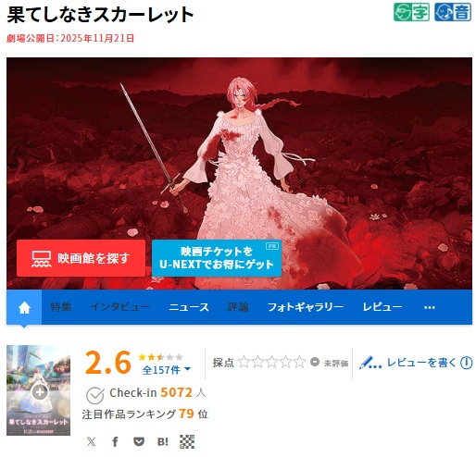Open the home icon tab
The width and height of the screenshot is (476, 457).
click(x=24, y=307)
